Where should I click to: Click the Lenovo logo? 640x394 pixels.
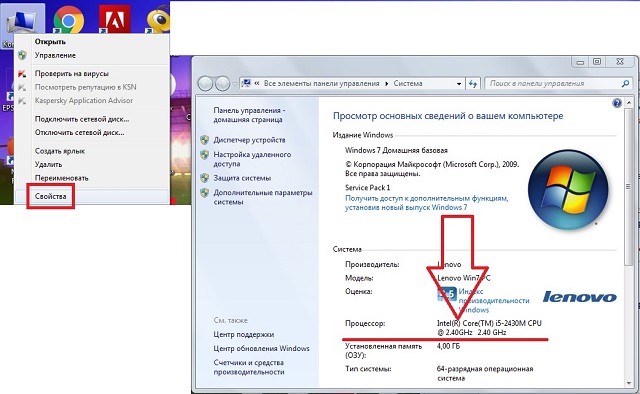click(580, 297)
